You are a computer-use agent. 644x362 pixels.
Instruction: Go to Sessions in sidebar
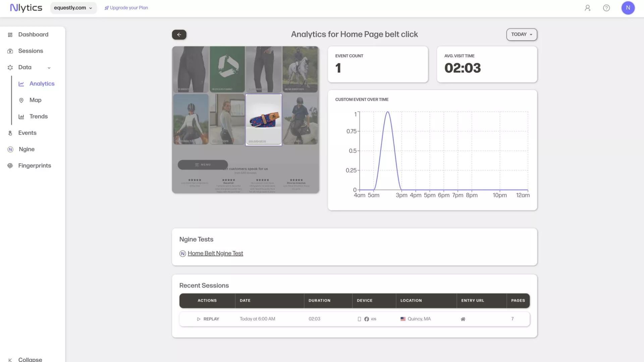tap(30, 51)
